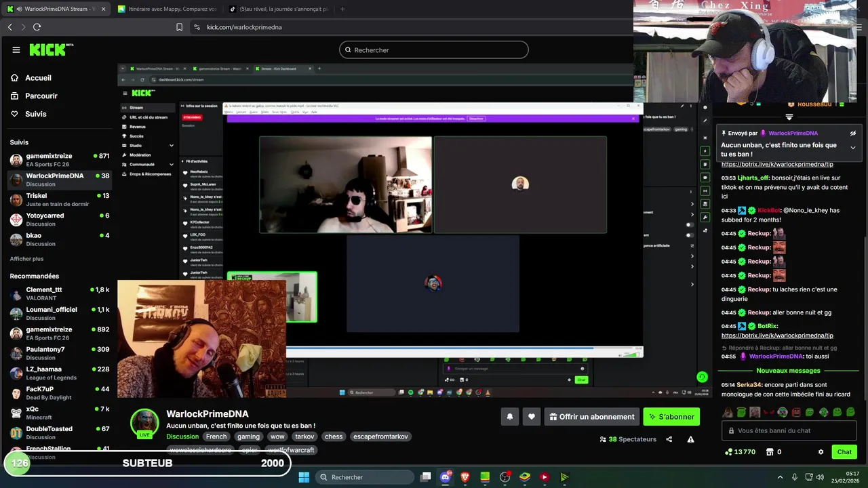
Task: Switch to Itinéraire avec Mappy tab
Action: pos(167,9)
